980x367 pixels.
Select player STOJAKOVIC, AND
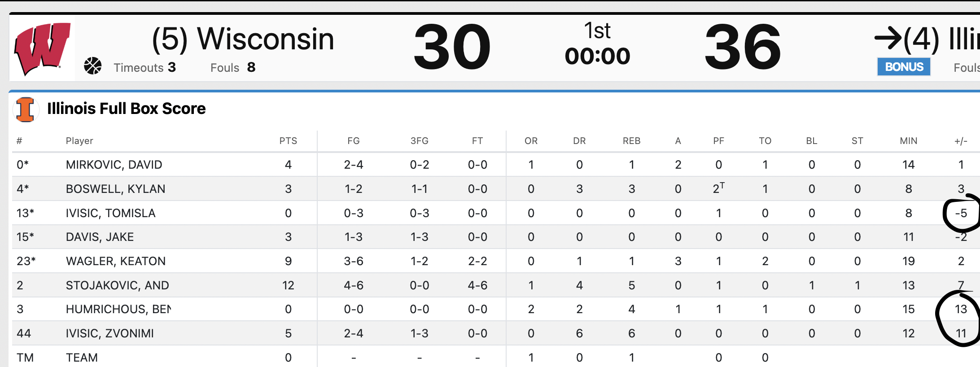(x=118, y=285)
